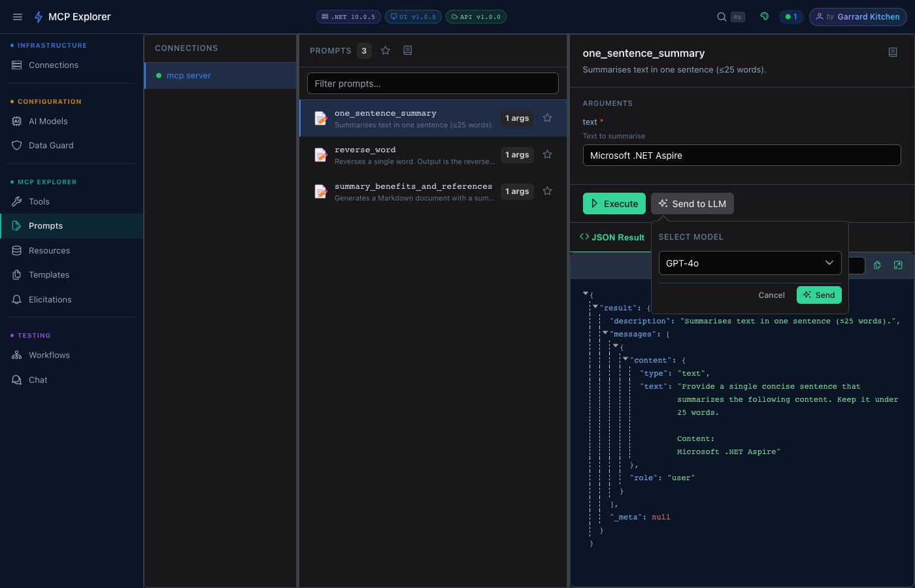Copy the JSON result output
Viewport: 915px width, 588px height.
click(x=876, y=265)
